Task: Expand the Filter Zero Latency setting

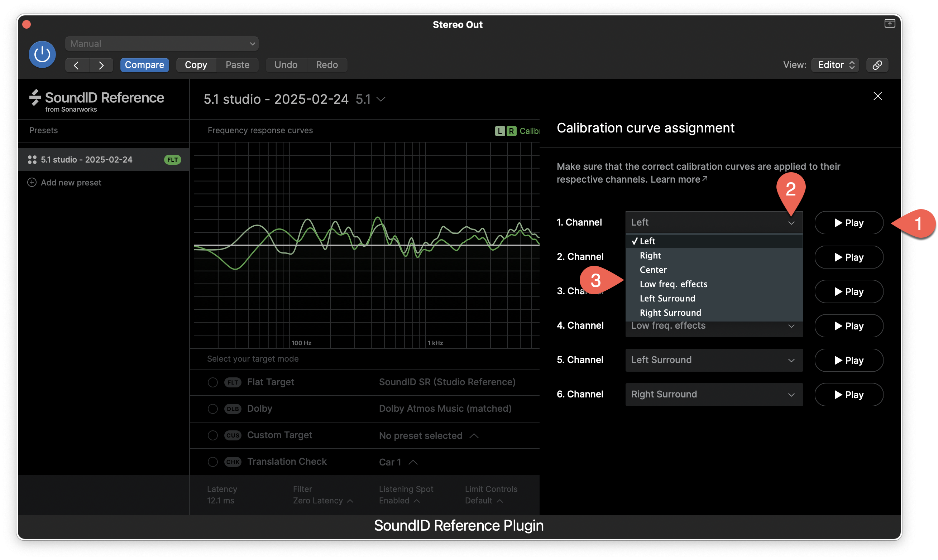Action: click(x=322, y=500)
